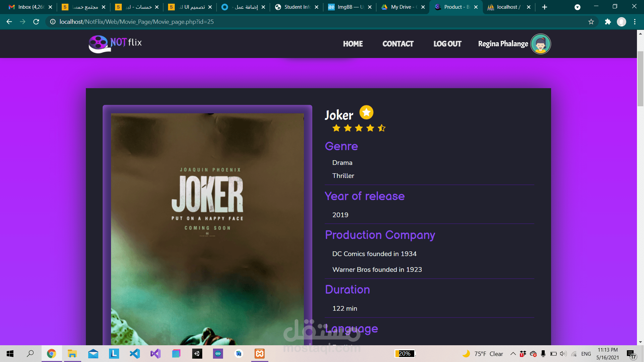
Task: Open Regina Phalange's profile avatar
Action: point(540,44)
